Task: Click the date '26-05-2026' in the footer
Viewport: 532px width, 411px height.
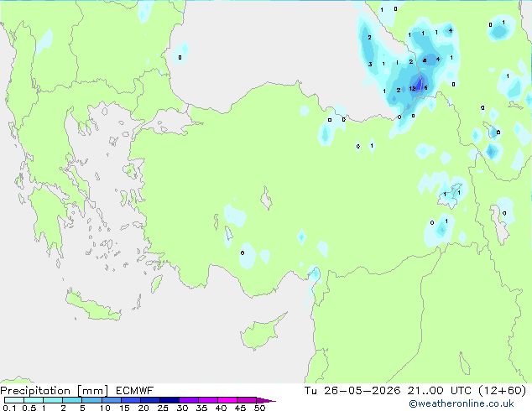Action: [x=362, y=391]
